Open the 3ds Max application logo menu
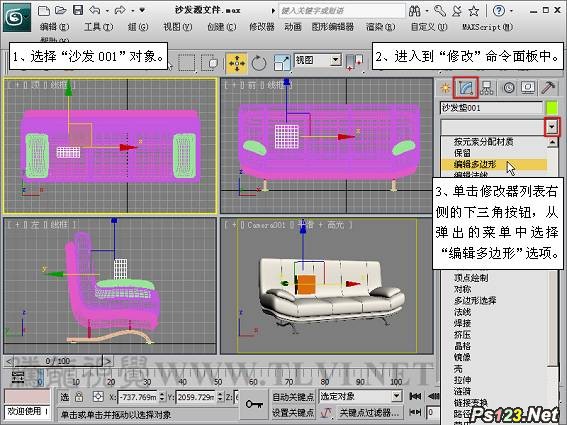The height and width of the screenshot is (425, 567). [17, 17]
